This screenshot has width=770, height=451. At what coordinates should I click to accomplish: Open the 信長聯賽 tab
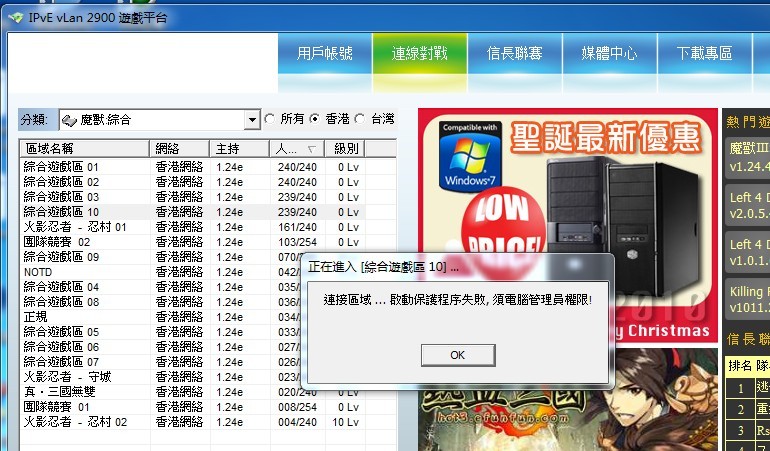pos(515,53)
